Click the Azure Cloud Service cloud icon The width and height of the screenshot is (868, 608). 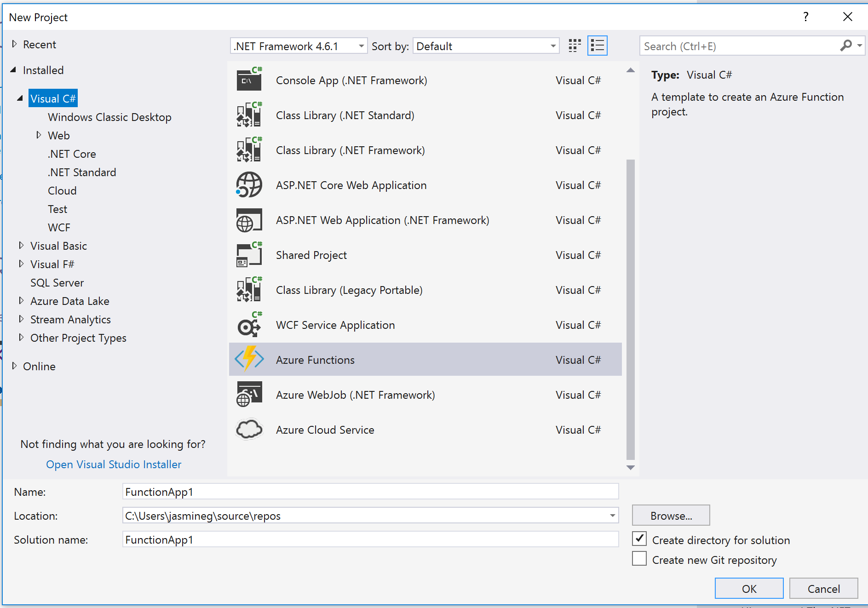[249, 429]
